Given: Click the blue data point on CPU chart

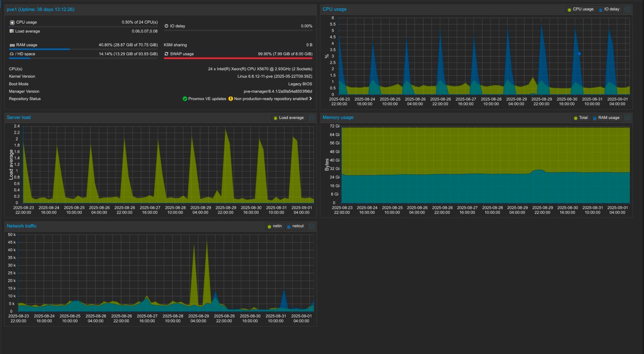Looking at the screenshot, I should [x=579, y=54].
